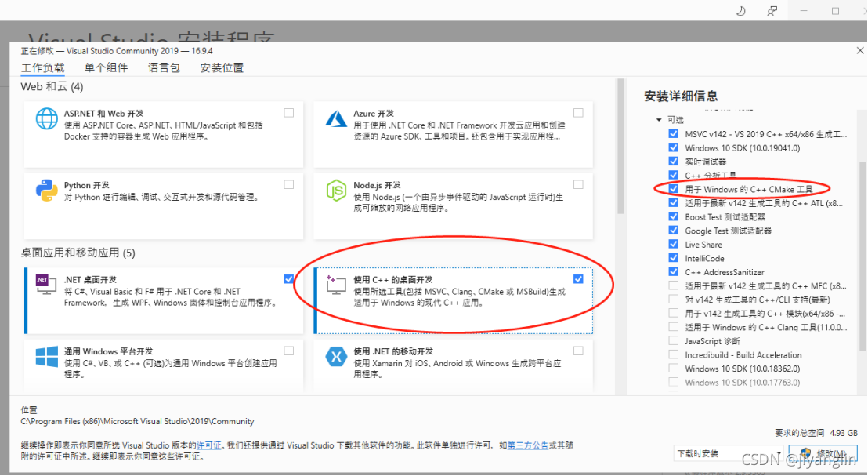Click the 桌面应用和移动应用 (5) heading
868x476 pixels.
78,253
